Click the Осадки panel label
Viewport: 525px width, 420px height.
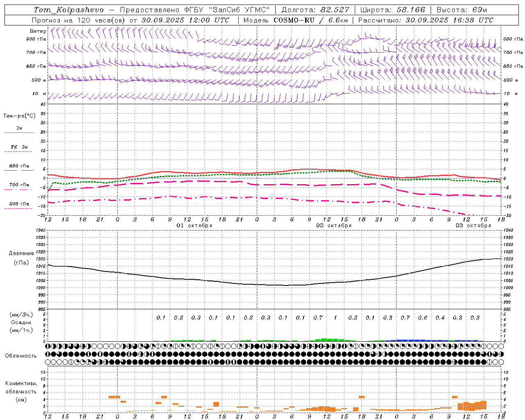21,322
